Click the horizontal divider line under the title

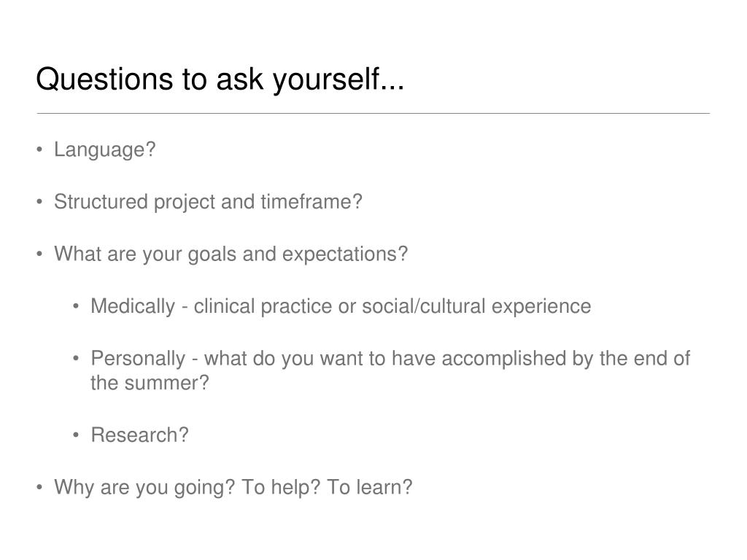373,113
